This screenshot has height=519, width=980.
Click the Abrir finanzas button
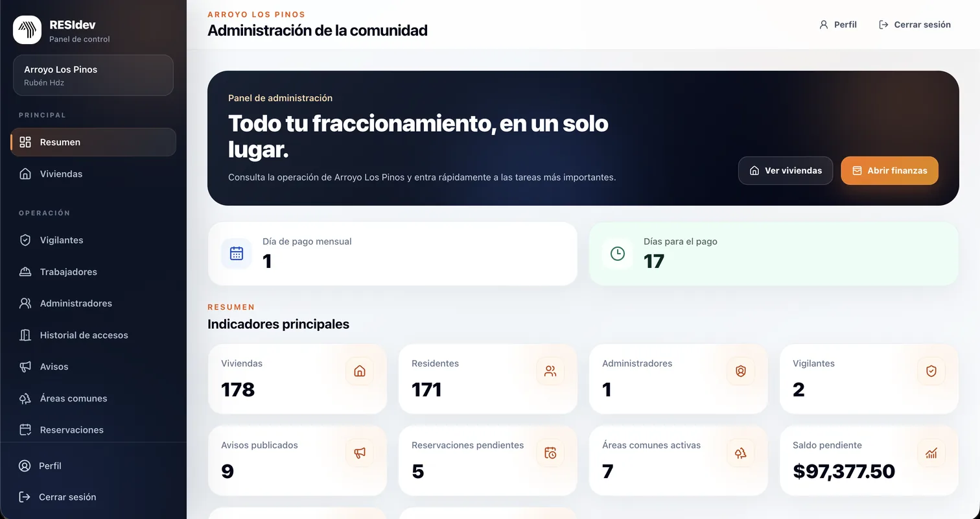(889, 171)
